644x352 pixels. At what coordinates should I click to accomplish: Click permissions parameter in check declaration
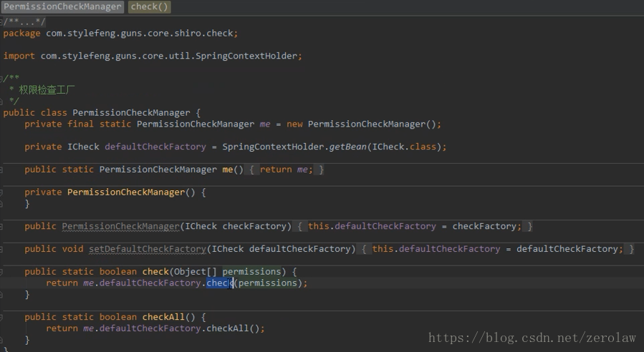251,272
